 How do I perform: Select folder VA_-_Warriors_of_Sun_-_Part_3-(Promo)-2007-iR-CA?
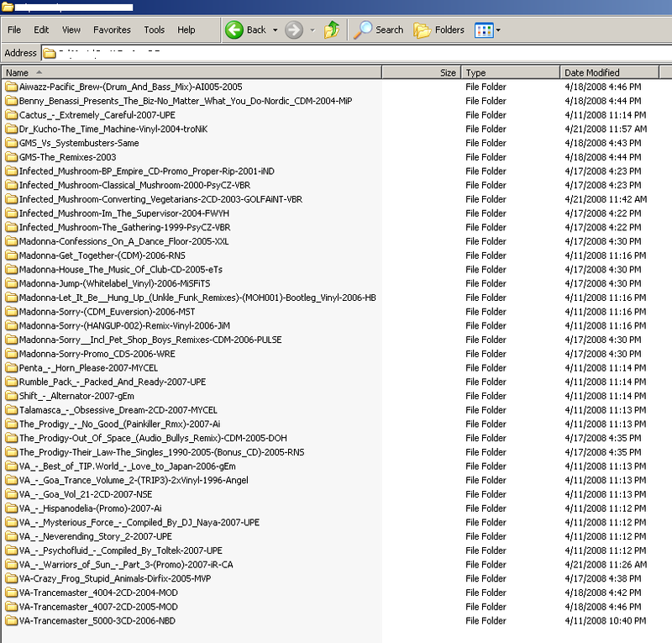[126, 565]
